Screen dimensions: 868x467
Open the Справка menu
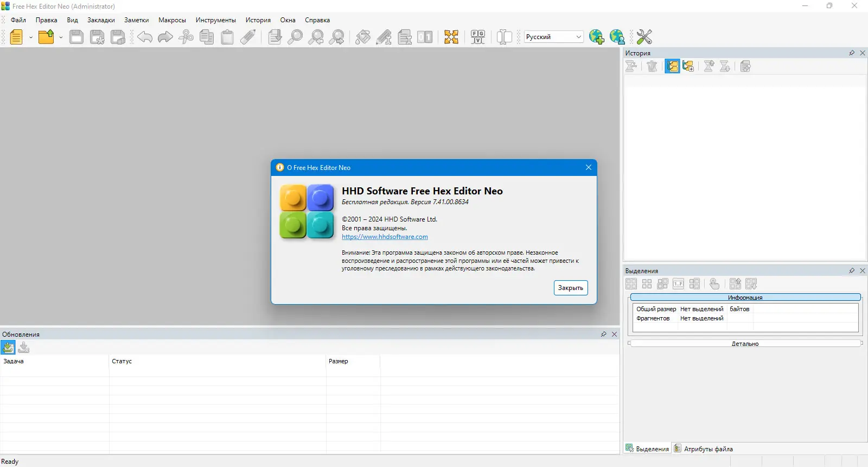317,20
